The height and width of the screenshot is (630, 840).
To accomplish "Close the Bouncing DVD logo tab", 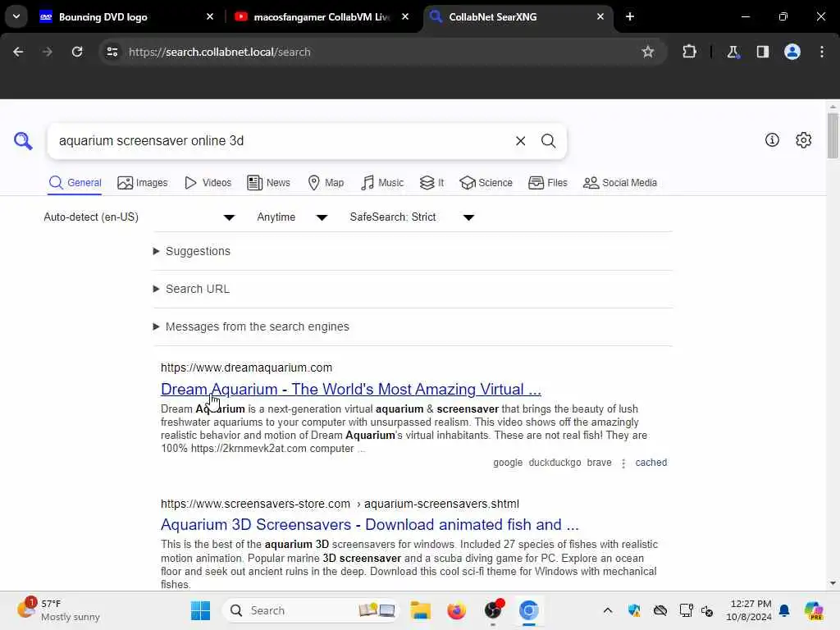I will tap(210, 16).
